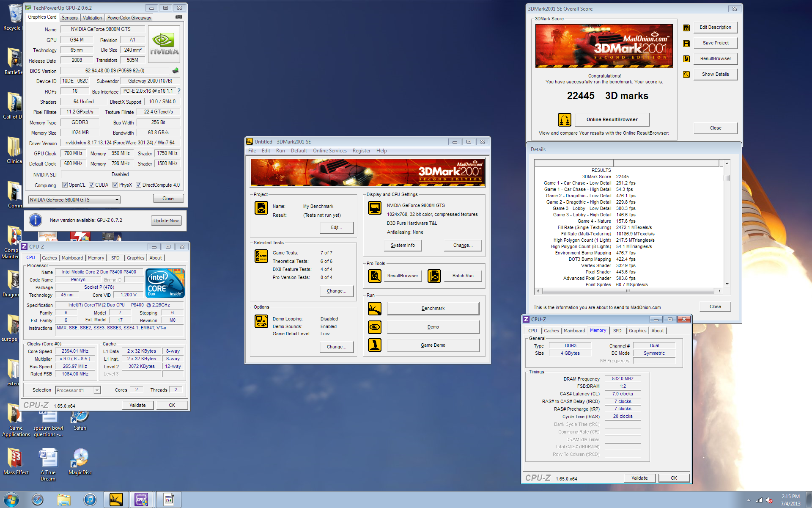Click the BIOS Version field in GPU-Z
812x508 pixels.
click(x=115, y=71)
